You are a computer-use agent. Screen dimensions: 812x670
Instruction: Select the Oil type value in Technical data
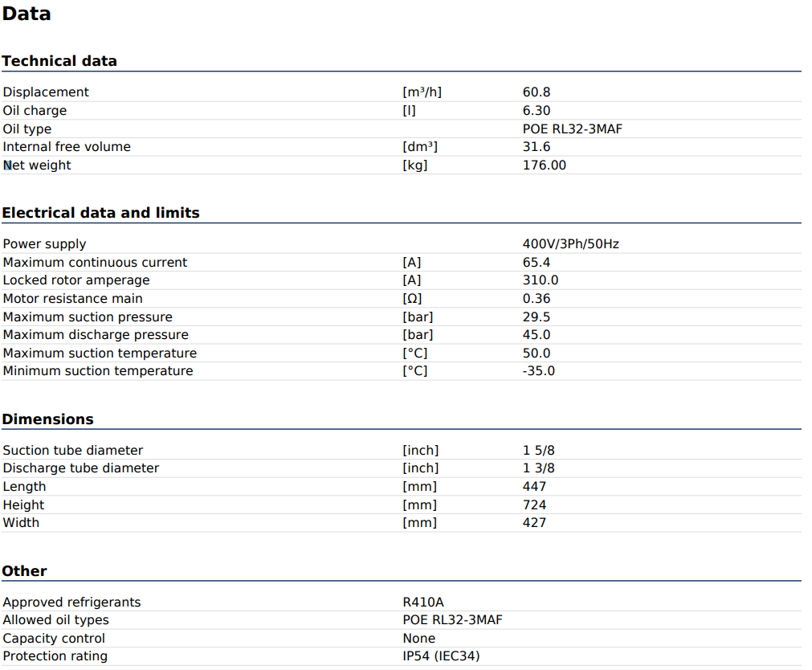click(572, 129)
